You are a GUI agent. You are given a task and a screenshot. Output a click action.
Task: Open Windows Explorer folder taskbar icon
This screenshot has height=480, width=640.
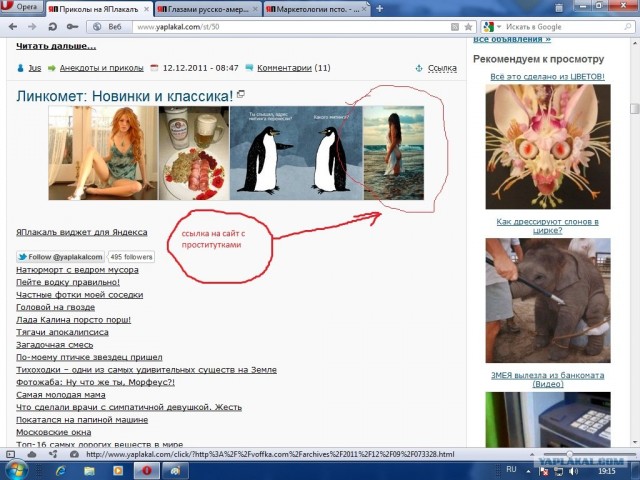tap(89, 471)
